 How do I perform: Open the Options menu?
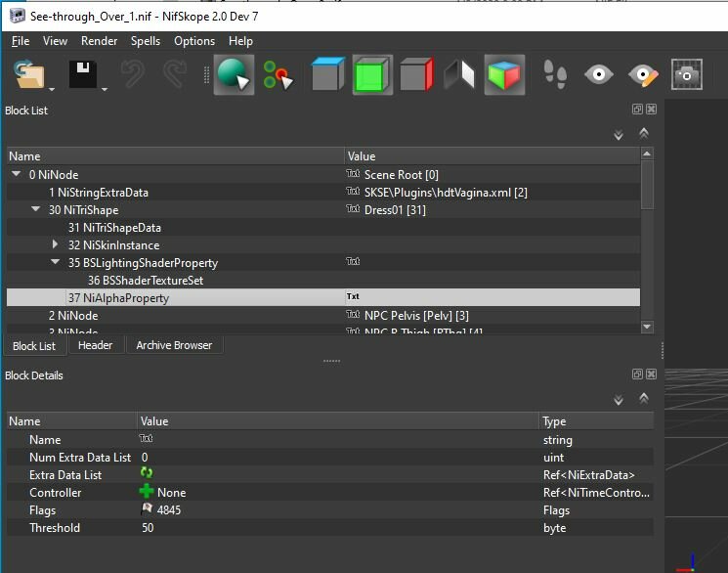(x=194, y=41)
